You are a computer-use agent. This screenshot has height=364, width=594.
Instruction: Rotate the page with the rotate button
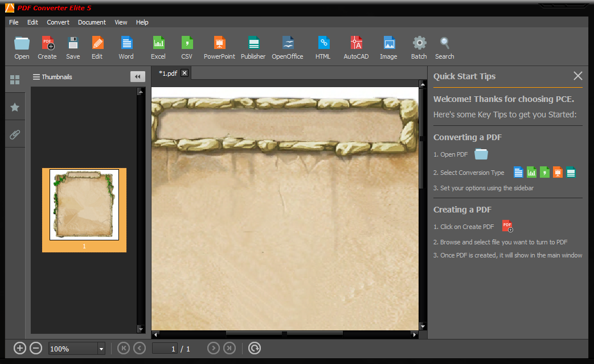tap(255, 348)
